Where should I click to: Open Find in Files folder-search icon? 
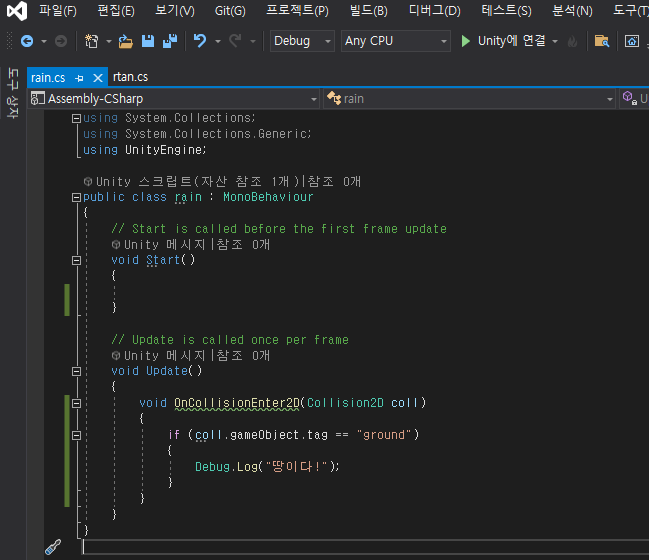pos(601,41)
